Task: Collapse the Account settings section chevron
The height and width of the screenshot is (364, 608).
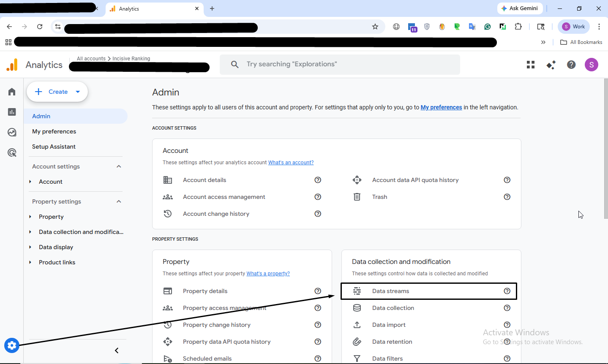Action: [119, 166]
